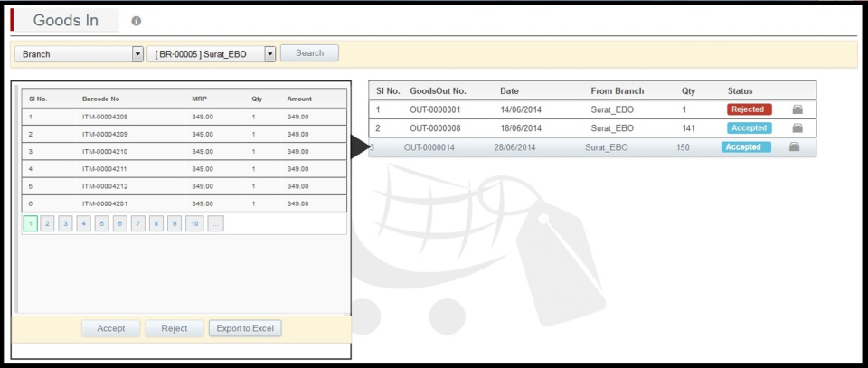This screenshot has height=368, width=868.
Task: Go to pagination page 10
Action: 194,223
